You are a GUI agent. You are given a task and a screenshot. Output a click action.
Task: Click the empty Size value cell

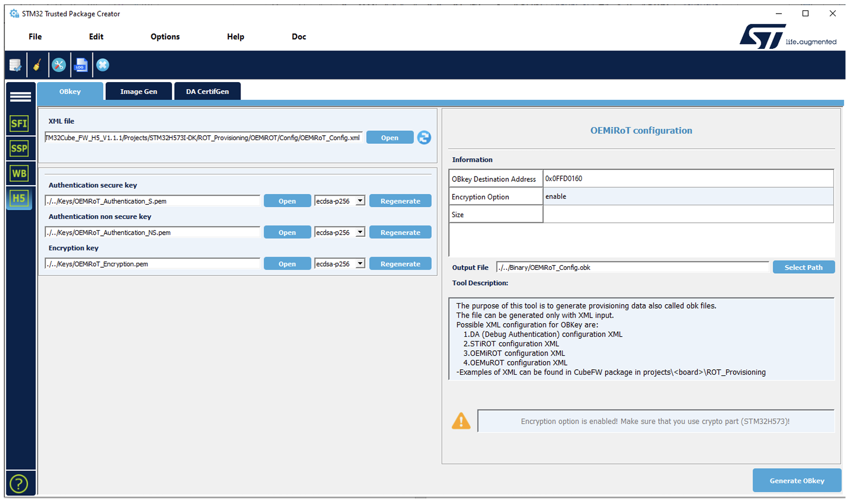[688, 214]
